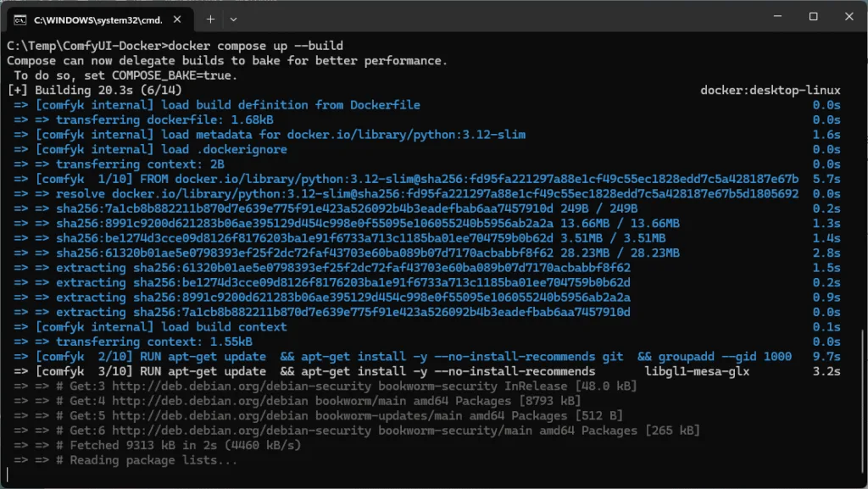Minimize the terminal window

(772, 17)
